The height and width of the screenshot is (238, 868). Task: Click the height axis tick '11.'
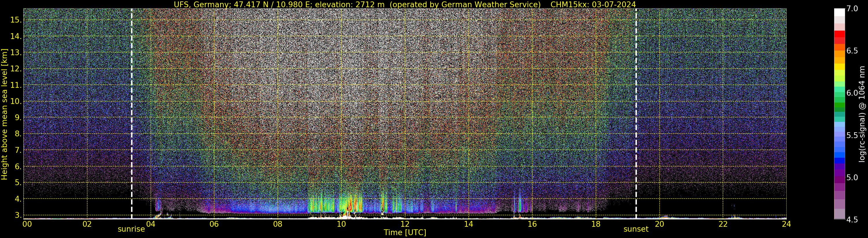(x=16, y=85)
